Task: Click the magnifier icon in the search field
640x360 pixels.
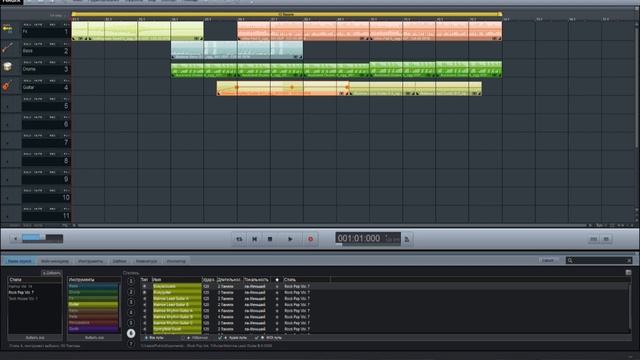Action: click(x=570, y=260)
